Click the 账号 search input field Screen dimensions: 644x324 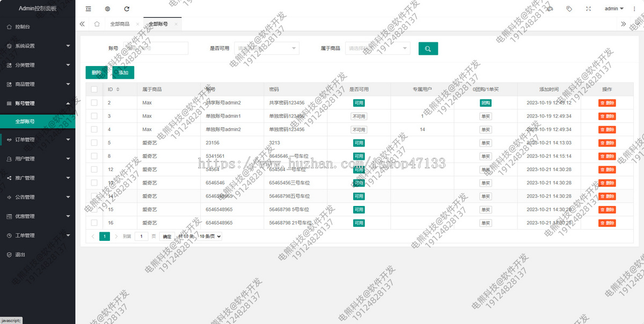tap(156, 48)
